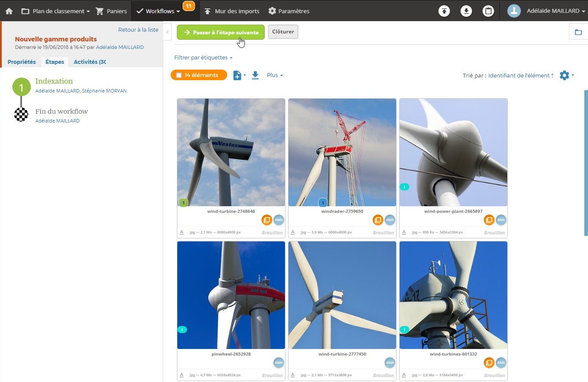Click Adélaïde MAILLARD link in workflow header
588x382 pixels.
point(120,47)
